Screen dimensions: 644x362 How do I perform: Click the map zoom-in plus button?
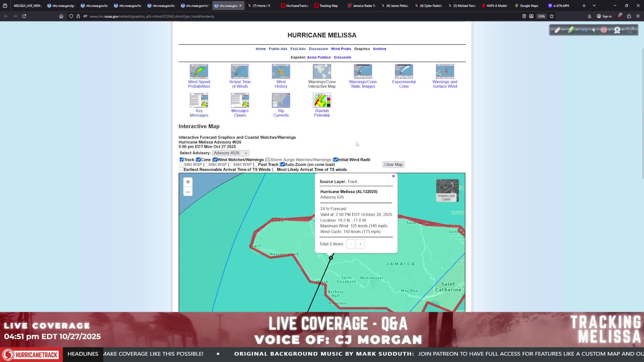click(188, 182)
